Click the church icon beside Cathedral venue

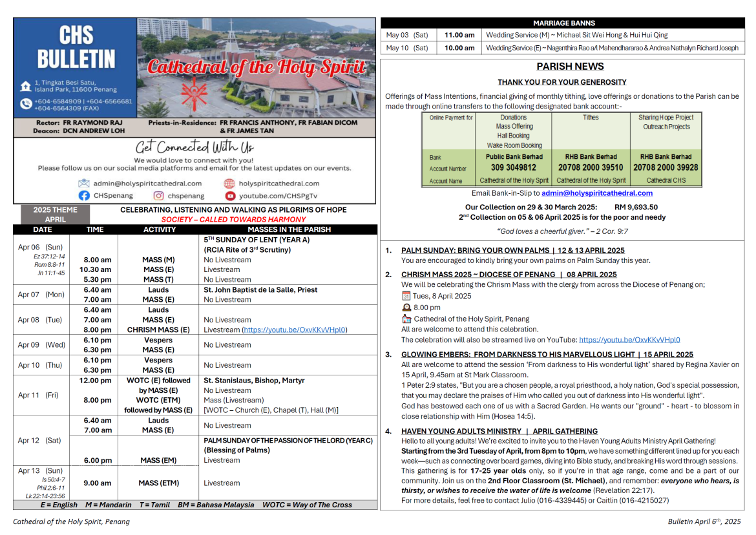(406, 319)
